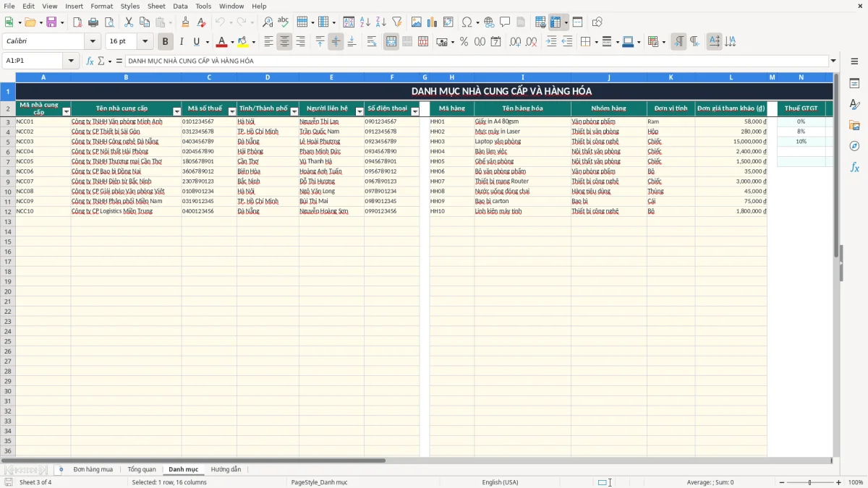
Task: Expand the Name Box dropdown arrow
Action: pos(72,61)
